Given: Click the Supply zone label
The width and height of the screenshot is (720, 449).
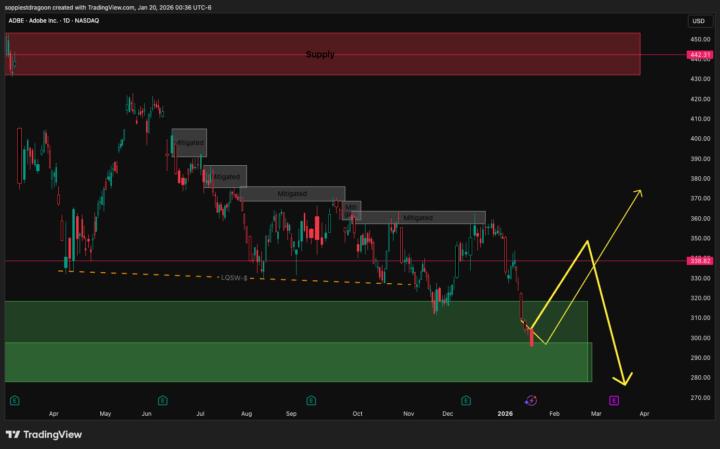Looking at the screenshot, I should pos(320,54).
